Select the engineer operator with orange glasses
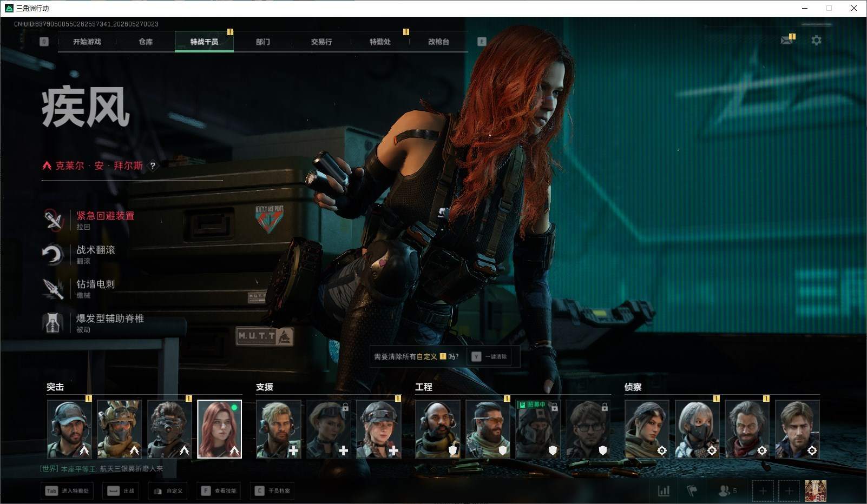This screenshot has height=504, width=867. pos(488,429)
